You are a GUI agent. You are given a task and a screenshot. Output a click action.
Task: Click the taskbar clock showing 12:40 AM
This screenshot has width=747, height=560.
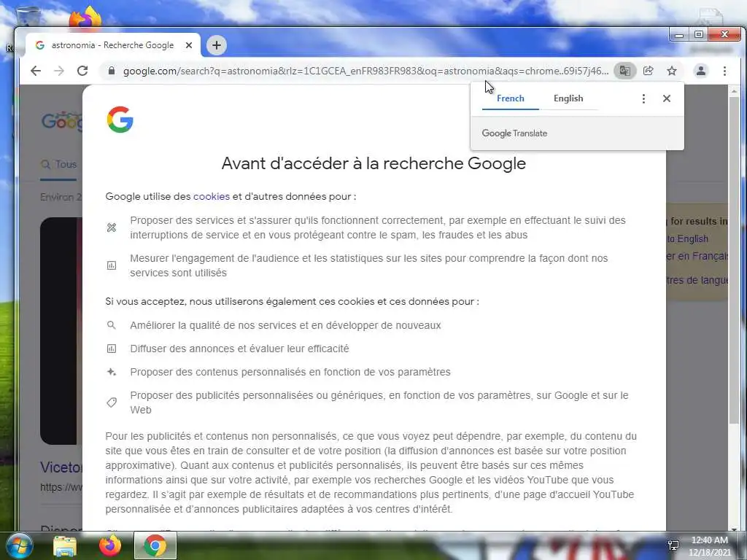[x=709, y=546]
